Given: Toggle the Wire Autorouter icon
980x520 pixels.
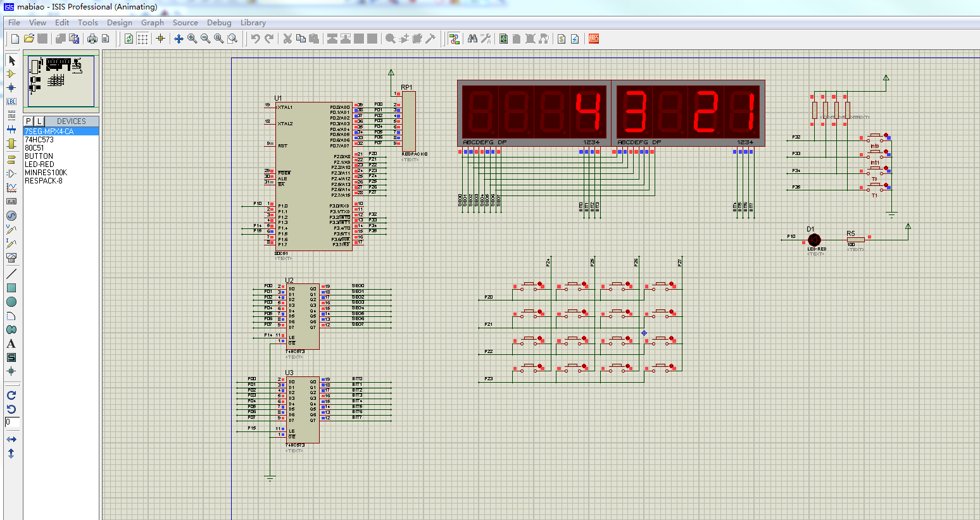Looking at the screenshot, I should click(x=454, y=39).
